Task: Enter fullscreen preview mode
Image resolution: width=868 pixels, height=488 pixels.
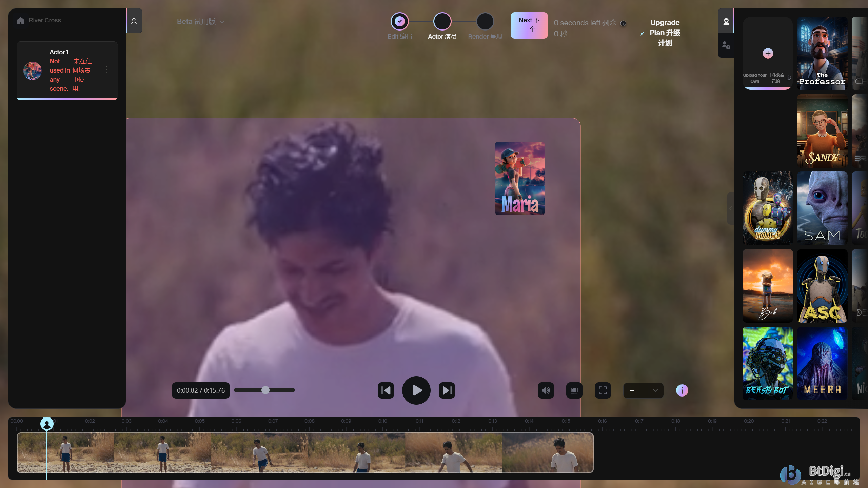Action: coord(603,390)
